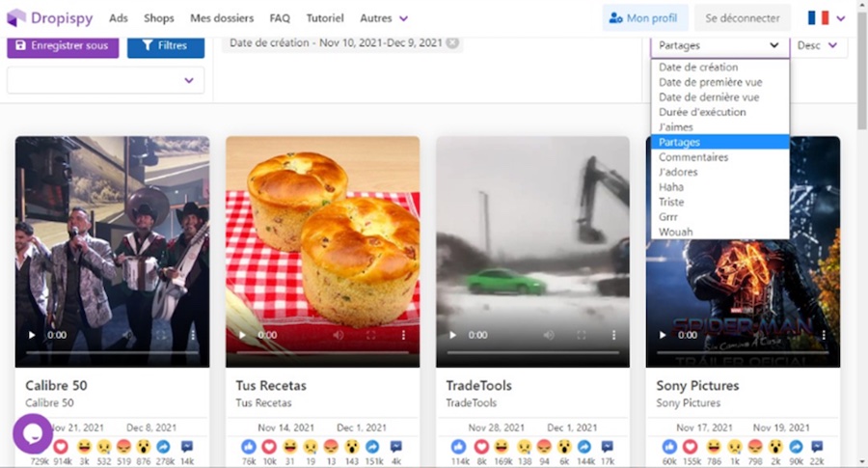Open the Tus Recetas ad title

pyautogui.click(x=271, y=385)
